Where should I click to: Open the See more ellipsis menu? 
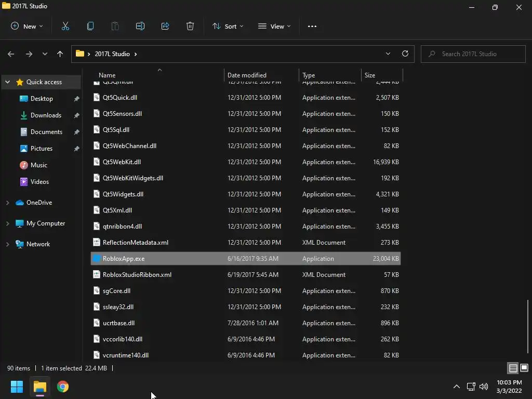312,26
